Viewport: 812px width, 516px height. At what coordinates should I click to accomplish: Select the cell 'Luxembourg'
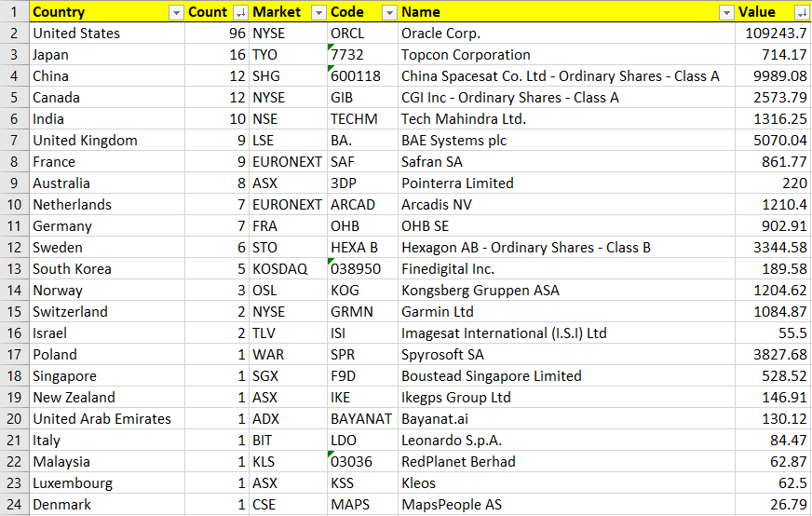point(107,482)
